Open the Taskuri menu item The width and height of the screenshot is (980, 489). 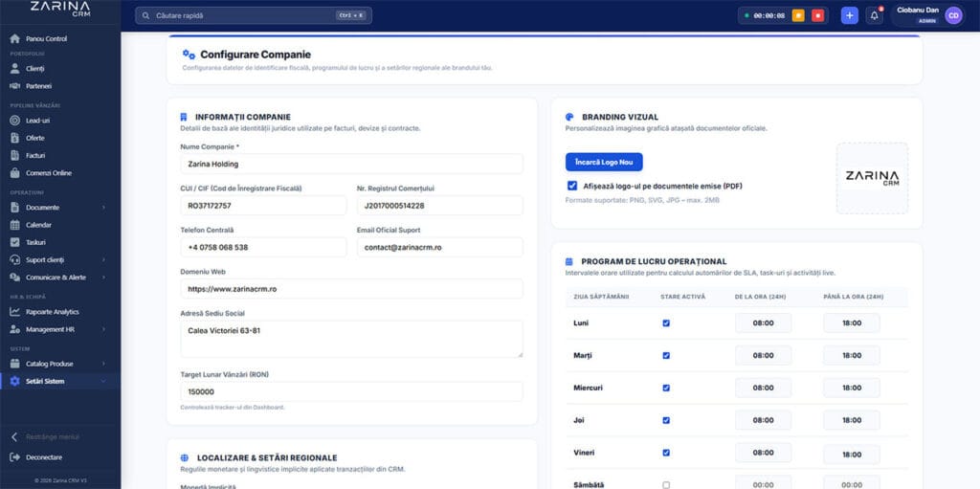pos(60,242)
